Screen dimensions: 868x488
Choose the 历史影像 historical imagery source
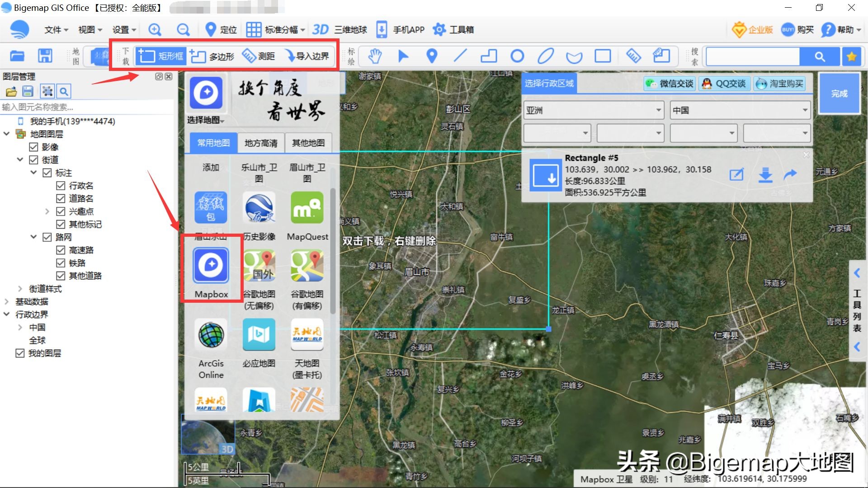click(x=259, y=216)
